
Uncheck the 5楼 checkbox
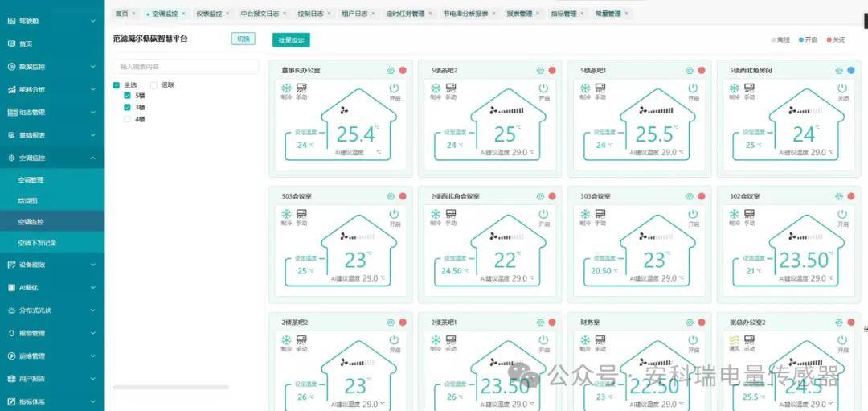click(127, 96)
